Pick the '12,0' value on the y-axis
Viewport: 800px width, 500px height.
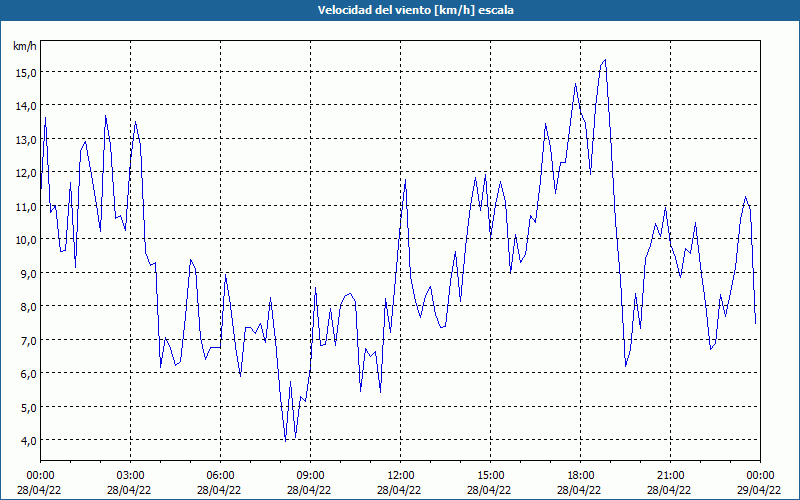tap(26, 172)
